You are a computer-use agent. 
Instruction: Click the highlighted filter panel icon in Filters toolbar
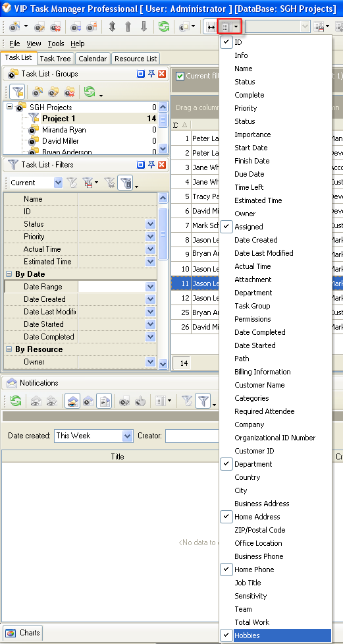126,183
